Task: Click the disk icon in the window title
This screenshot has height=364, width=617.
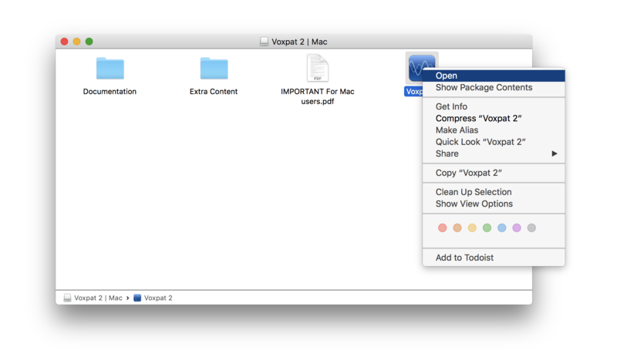Action: (x=264, y=42)
